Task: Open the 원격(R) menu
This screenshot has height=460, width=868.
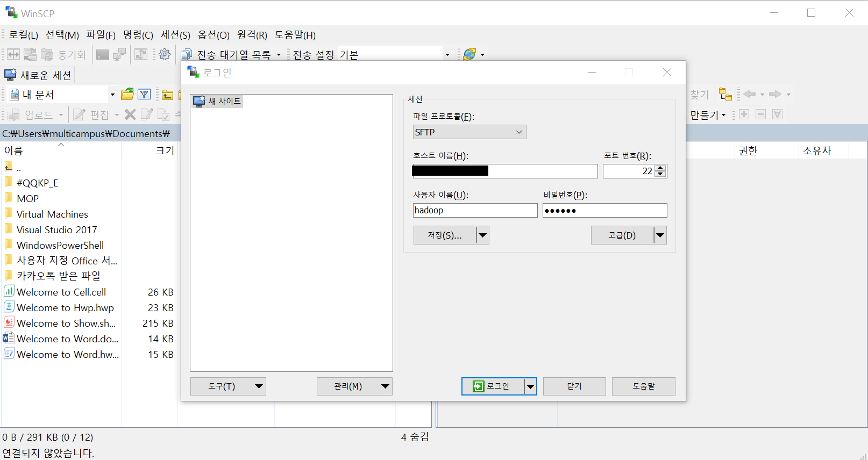Action: click(252, 35)
